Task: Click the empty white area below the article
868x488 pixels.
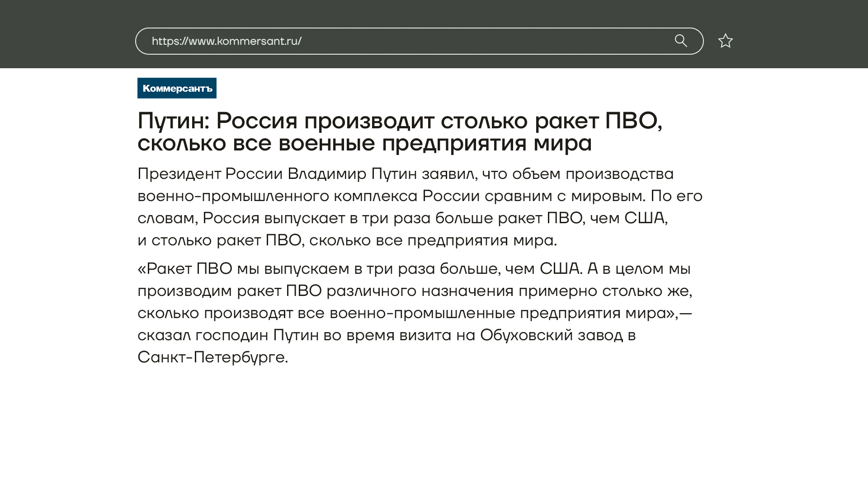Action: pos(434,429)
